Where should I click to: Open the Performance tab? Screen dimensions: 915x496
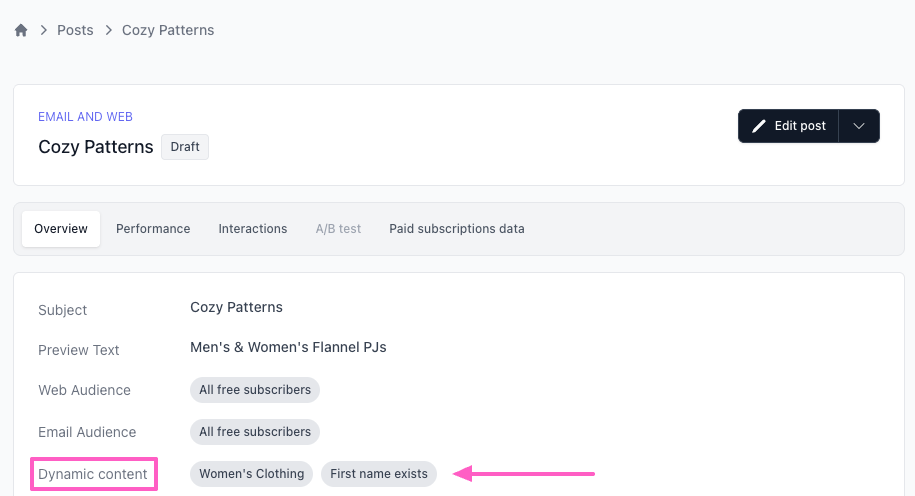point(153,229)
